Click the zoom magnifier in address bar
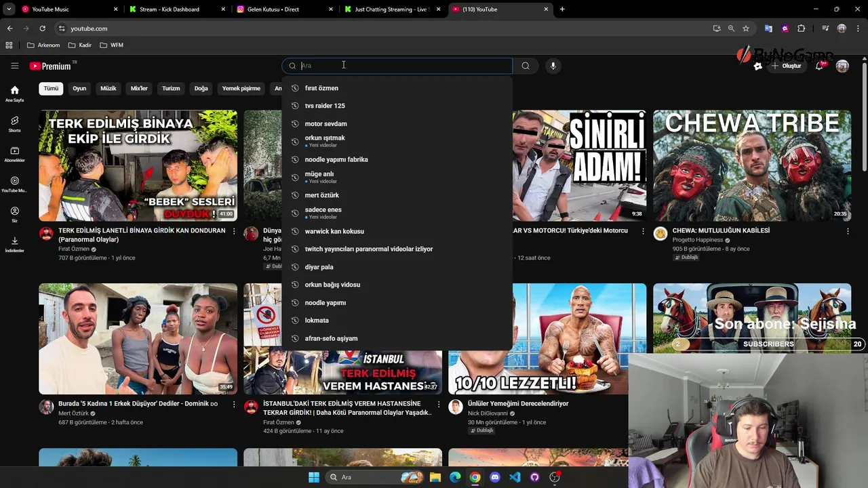Viewport: 868px width, 488px height. [x=731, y=28]
